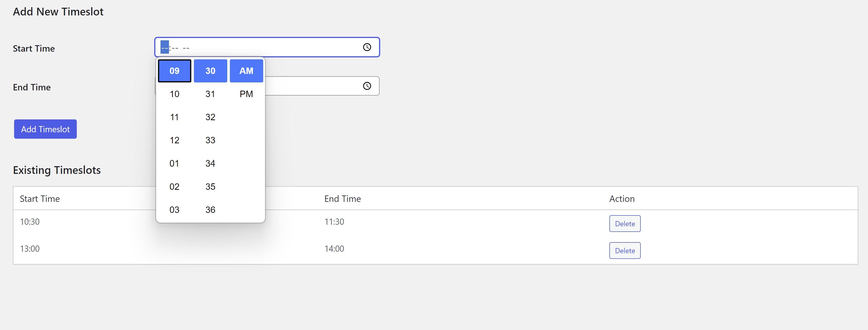Select the PM option
The image size is (868, 330).
coord(246,94)
